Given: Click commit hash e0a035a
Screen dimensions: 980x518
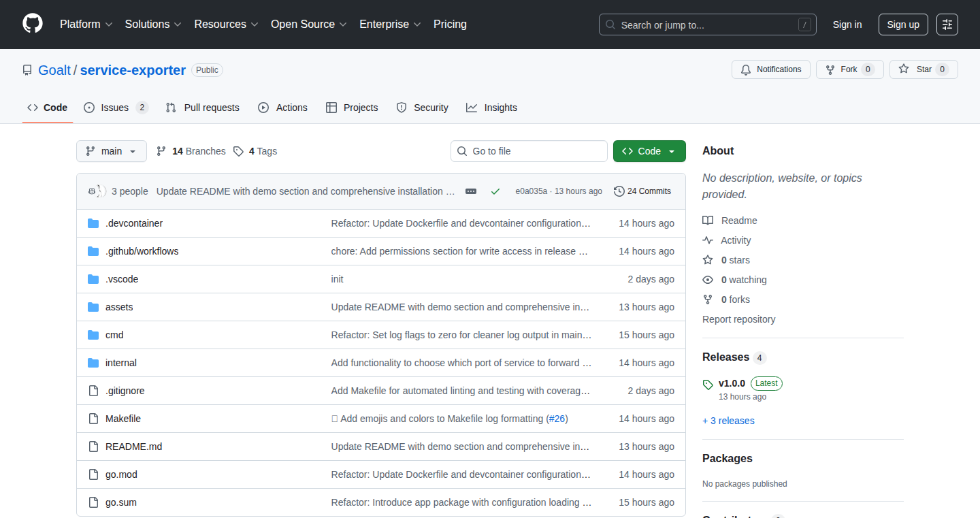Looking at the screenshot, I should point(531,191).
